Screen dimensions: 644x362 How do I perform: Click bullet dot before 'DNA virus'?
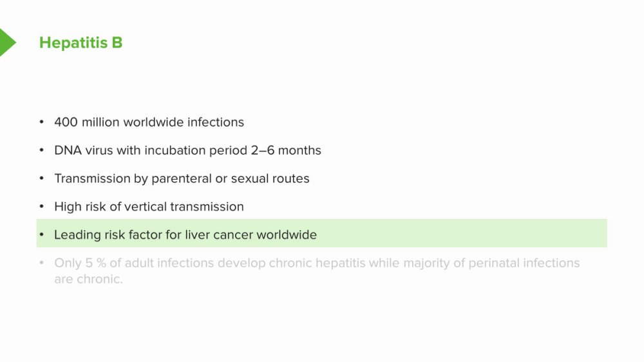coord(41,150)
